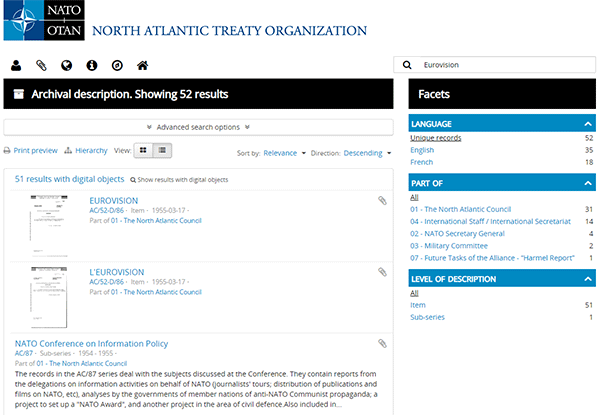Go to home via house icon
600x415 pixels.
[142, 65]
